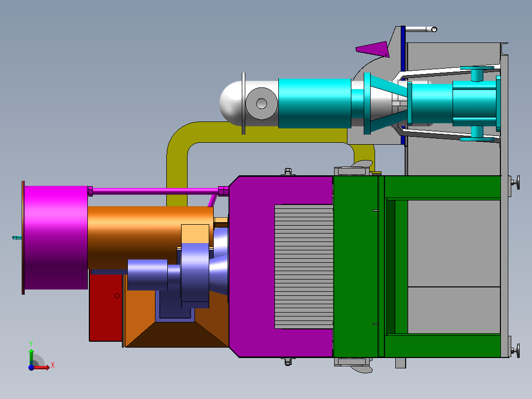
Task: Click the white handle rod at top
Action: click(x=421, y=29)
